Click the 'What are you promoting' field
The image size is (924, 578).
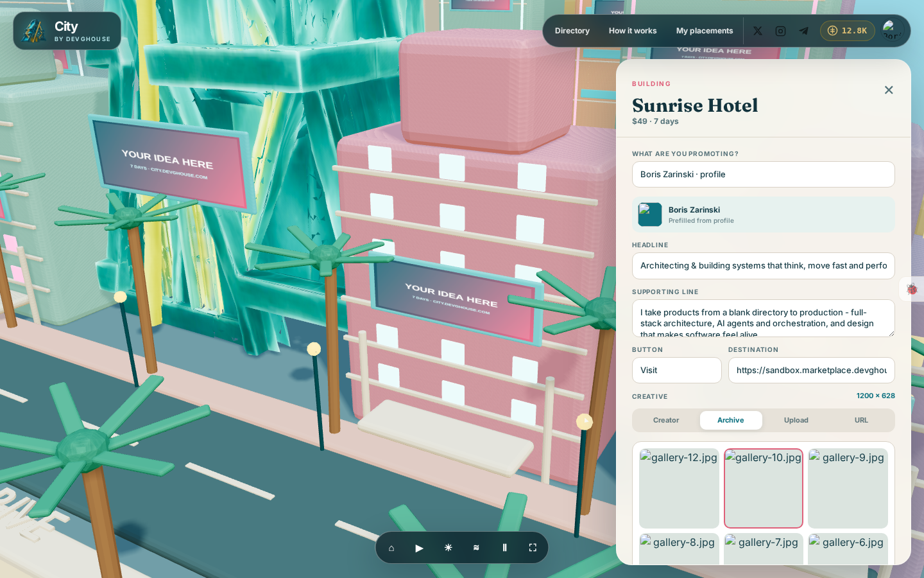tap(764, 175)
